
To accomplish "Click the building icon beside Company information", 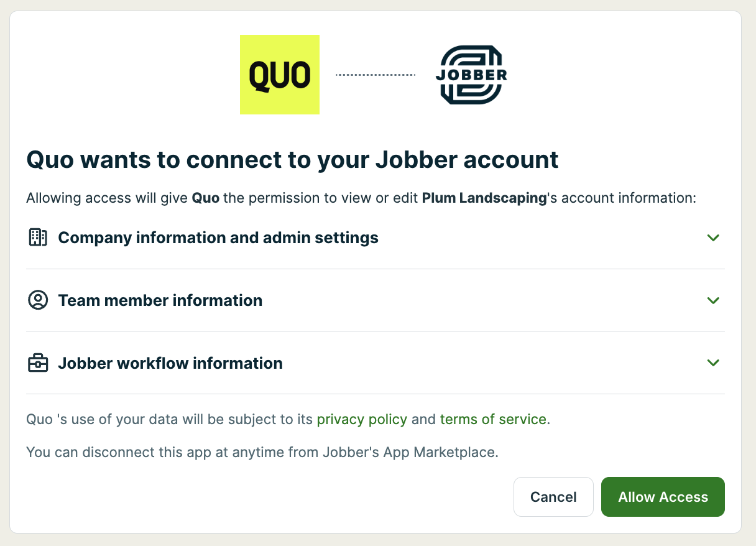I will click(x=38, y=238).
